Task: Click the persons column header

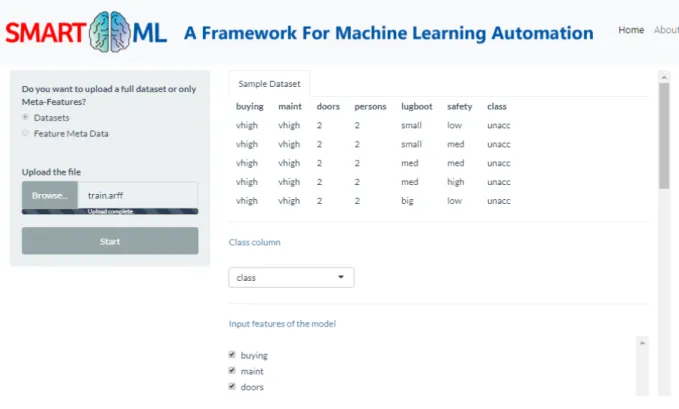Action: 370,107
